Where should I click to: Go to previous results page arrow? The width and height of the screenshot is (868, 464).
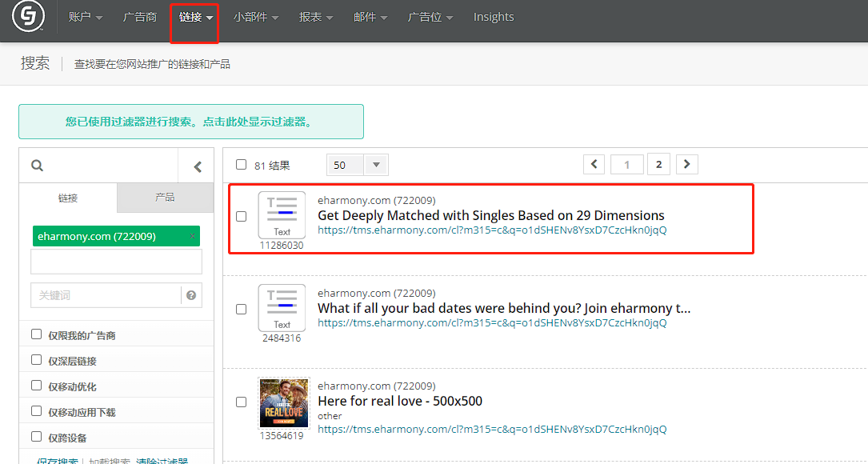[594, 165]
